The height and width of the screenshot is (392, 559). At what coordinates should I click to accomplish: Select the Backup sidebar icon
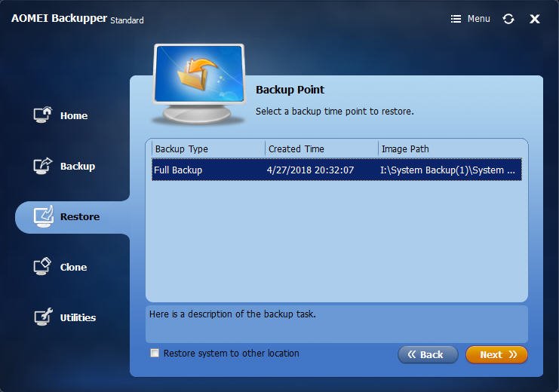coord(43,166)
